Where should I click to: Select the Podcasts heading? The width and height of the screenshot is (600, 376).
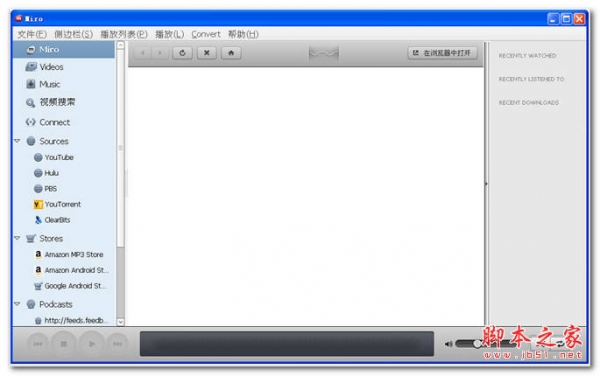pyautogui.click(x=55, y=304)
